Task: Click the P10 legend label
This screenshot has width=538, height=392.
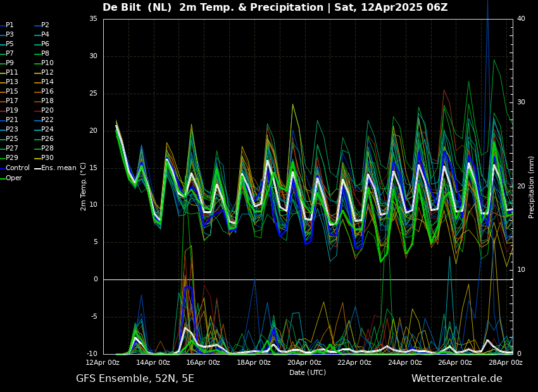Action: (44, 63)
